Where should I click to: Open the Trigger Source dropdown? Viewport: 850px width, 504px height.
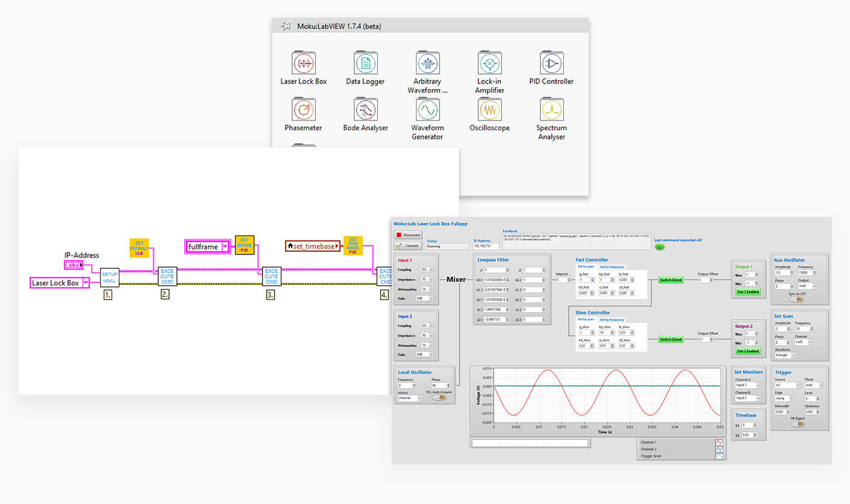786,384
